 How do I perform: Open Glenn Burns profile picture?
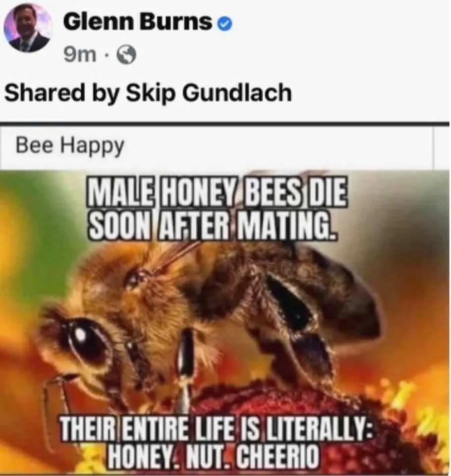pyautogui.click(x=28, y=28)
